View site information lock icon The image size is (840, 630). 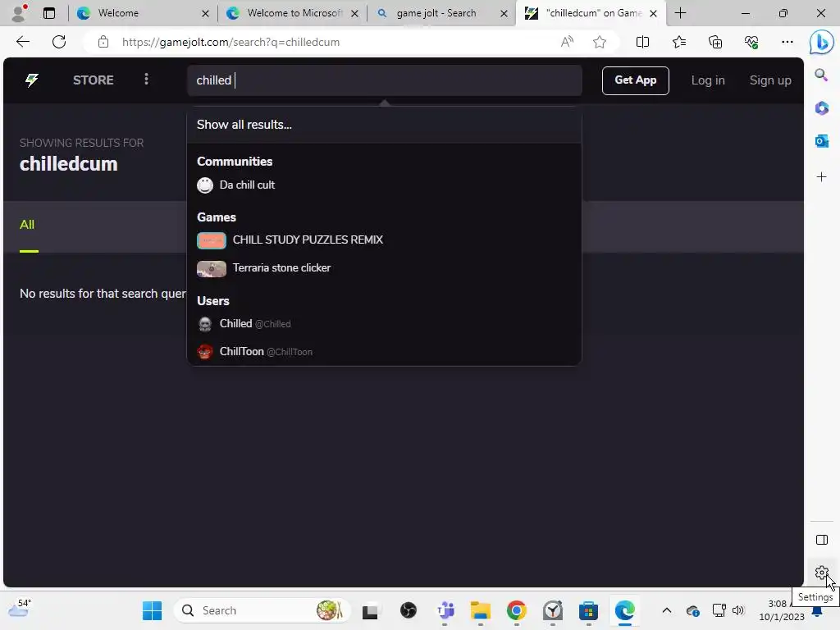[x=103, y=42]
